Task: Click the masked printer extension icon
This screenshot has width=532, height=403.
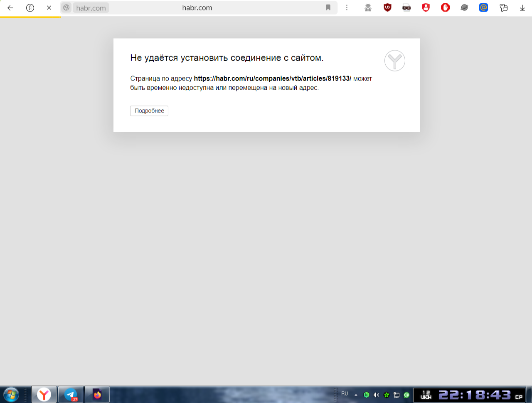Action: pos(406,7)
